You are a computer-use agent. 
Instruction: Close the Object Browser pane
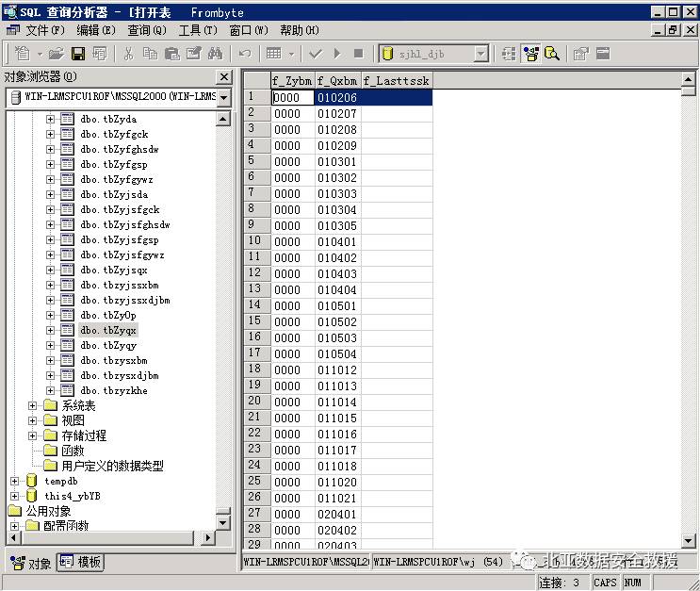[x=224, y=77]
